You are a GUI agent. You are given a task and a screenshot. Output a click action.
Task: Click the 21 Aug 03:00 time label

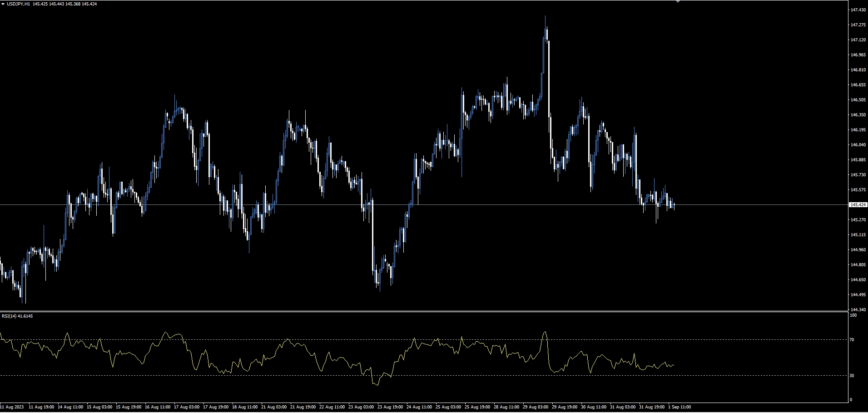pos(274,407)
